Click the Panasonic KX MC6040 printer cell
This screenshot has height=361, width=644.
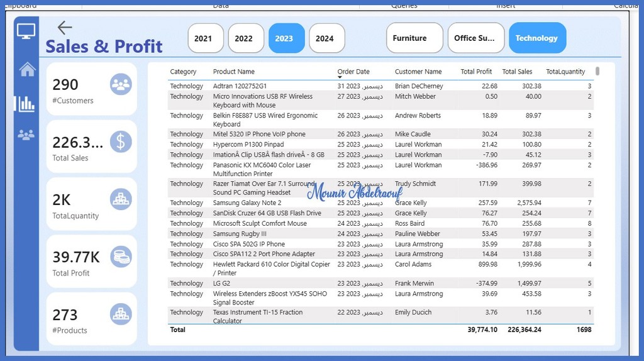262,169
